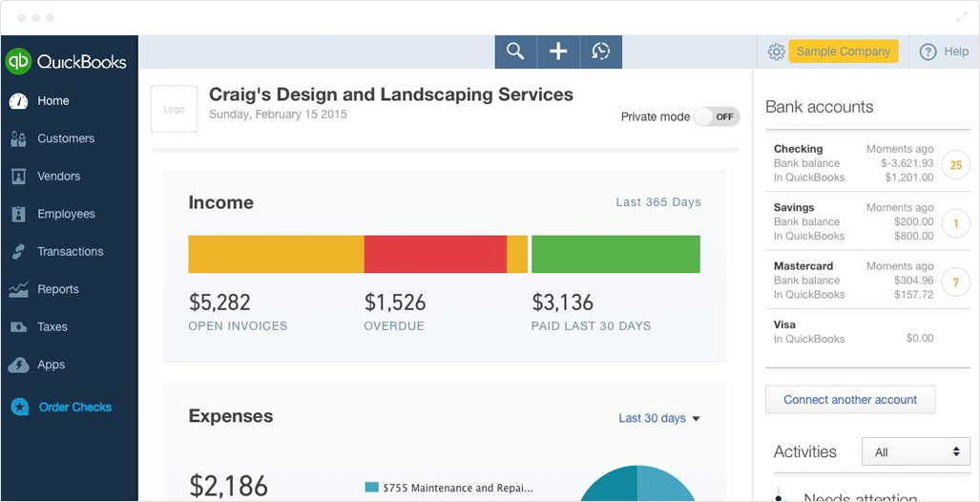Viewport: 980px width, 502px height.
Task: Click Craig's Design and Landscaping Services title
Action: (x=390, y=94)
